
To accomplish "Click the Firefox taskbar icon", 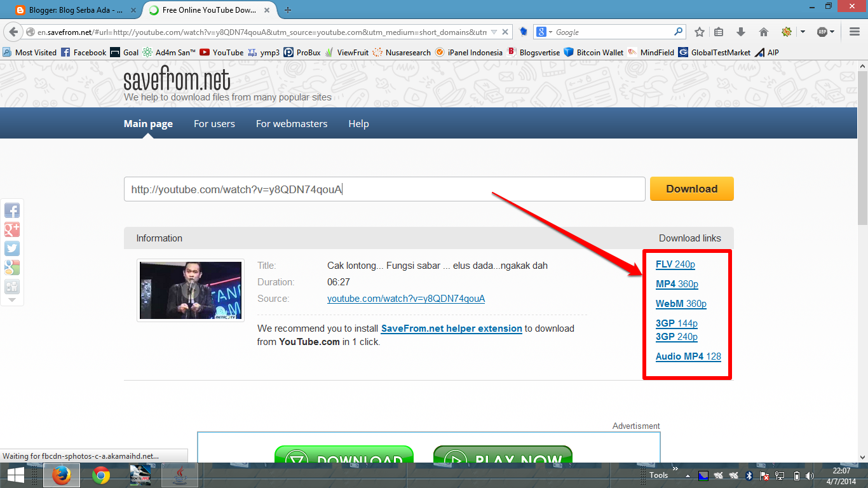I will [62, 475].
